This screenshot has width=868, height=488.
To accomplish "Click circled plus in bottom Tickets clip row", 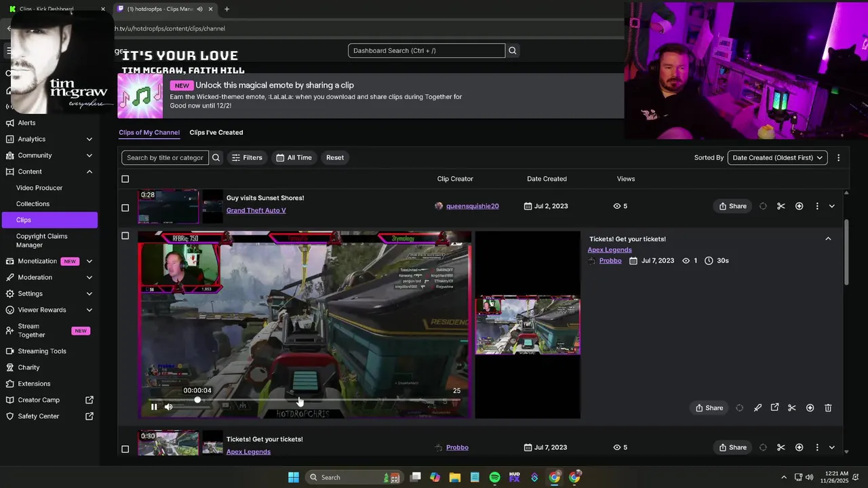I will click(x=799, y=447).
